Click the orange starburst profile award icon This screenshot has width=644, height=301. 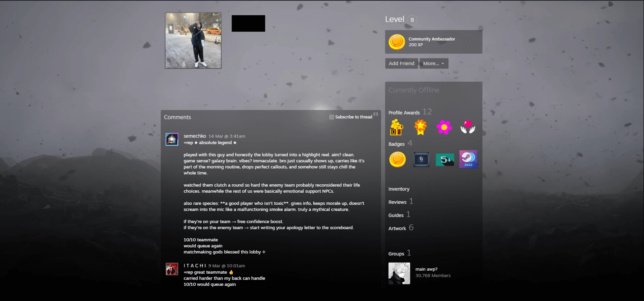point(420,127)
